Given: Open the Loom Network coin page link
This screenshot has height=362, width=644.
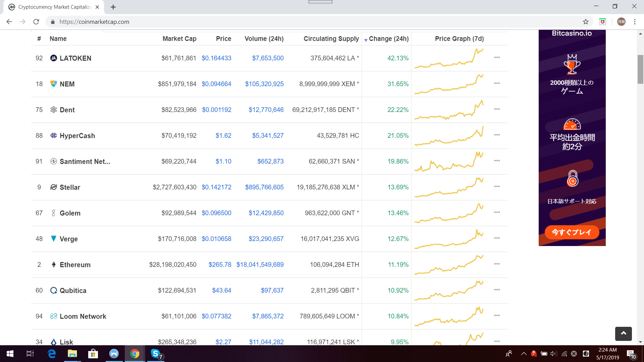Looking at the screenshot, I should 83,316.
